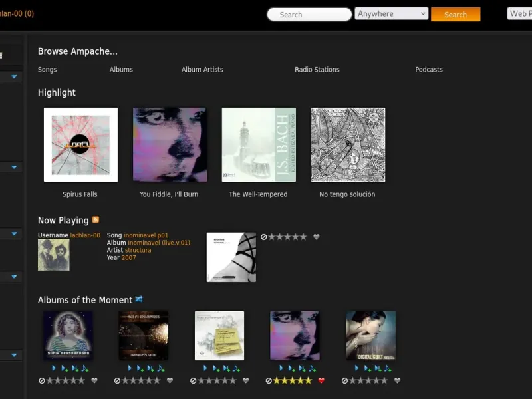
Task: Browse Album Artists
Action: point(202,70)
